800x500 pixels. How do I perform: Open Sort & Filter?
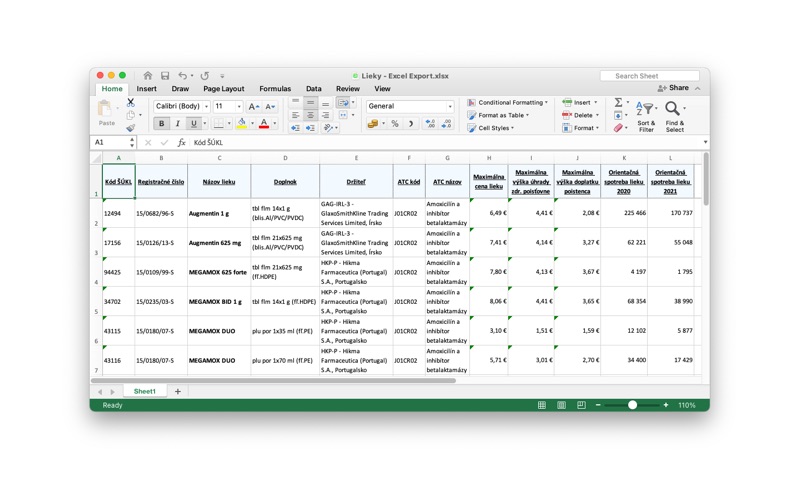pyautogui.click(x=646, y=116)
